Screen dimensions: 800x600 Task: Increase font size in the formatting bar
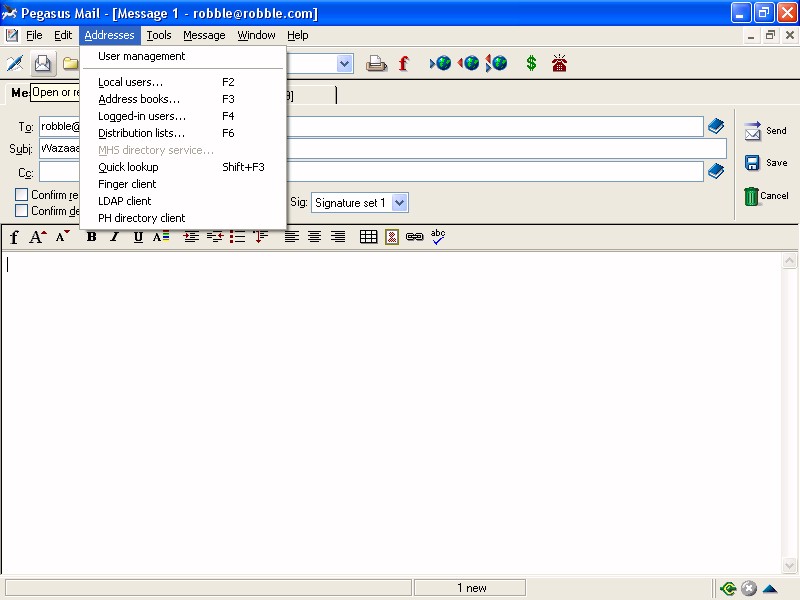pos(38,237)
